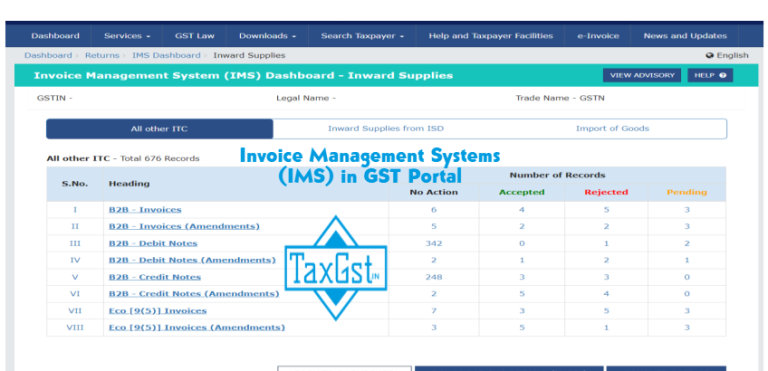Viewport: 768px width, 371px height.
Task: Click the IMS Dashboard breadcrumb
Action: tap(166, 55)
